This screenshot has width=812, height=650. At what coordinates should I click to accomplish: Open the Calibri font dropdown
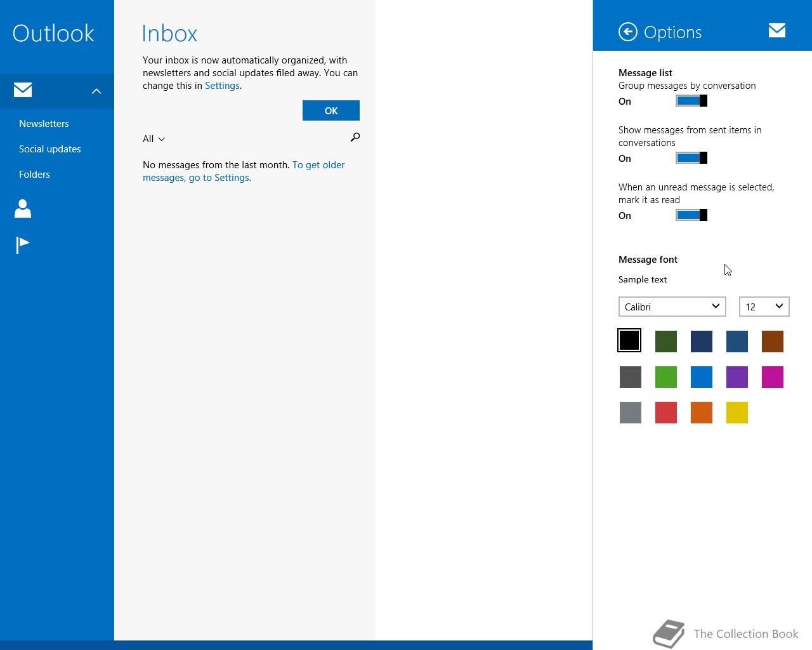click(x=672, y=307)
